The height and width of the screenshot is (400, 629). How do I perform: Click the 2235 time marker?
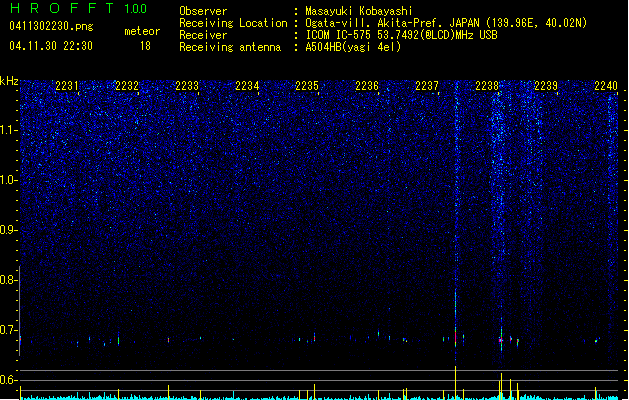click(x=307, y=86)
